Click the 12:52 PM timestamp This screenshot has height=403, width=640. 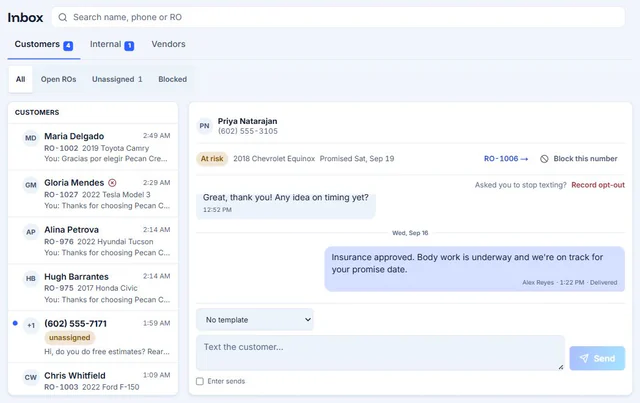(x=217, y=210)
